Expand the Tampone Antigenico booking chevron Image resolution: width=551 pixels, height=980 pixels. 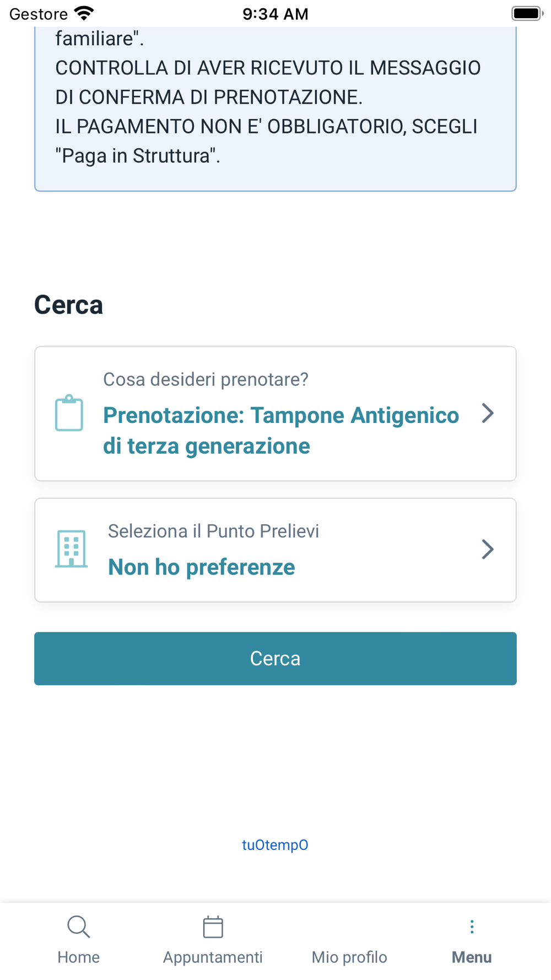point(487,413)
